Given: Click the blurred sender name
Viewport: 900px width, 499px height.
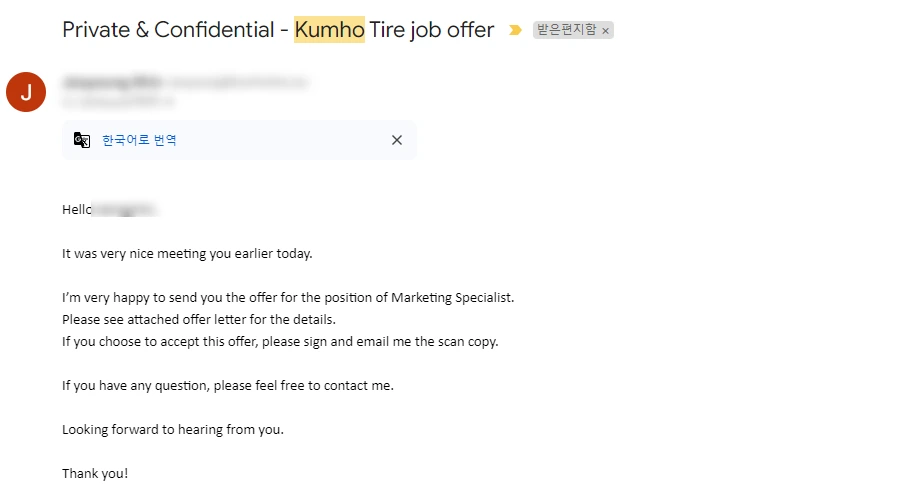Looking at the screenshot, I should click(x=111, y=78).
